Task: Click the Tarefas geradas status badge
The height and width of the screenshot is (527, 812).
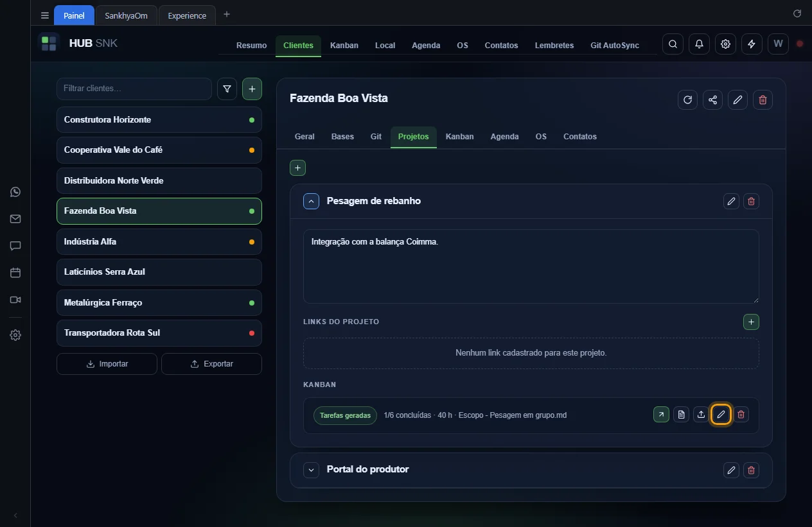Action: pyautogui.click(x=345, y=415)
